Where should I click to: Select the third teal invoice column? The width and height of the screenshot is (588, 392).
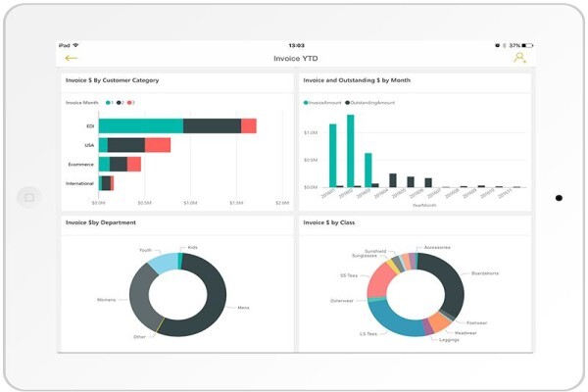367,170
